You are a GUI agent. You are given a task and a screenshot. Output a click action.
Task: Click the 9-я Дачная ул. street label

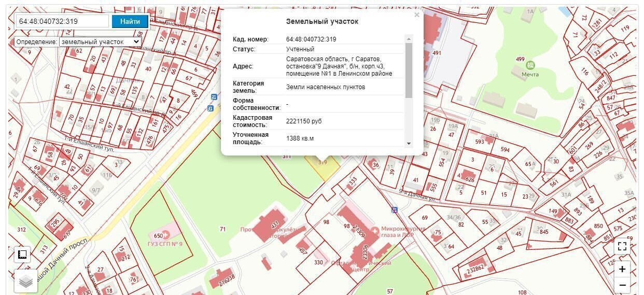click(x=416, y=195)
